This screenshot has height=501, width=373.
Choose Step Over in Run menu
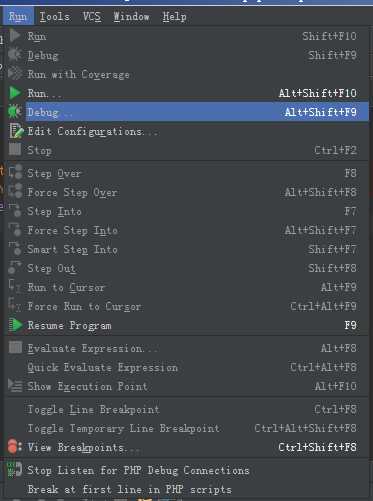[x=188, y=173]
